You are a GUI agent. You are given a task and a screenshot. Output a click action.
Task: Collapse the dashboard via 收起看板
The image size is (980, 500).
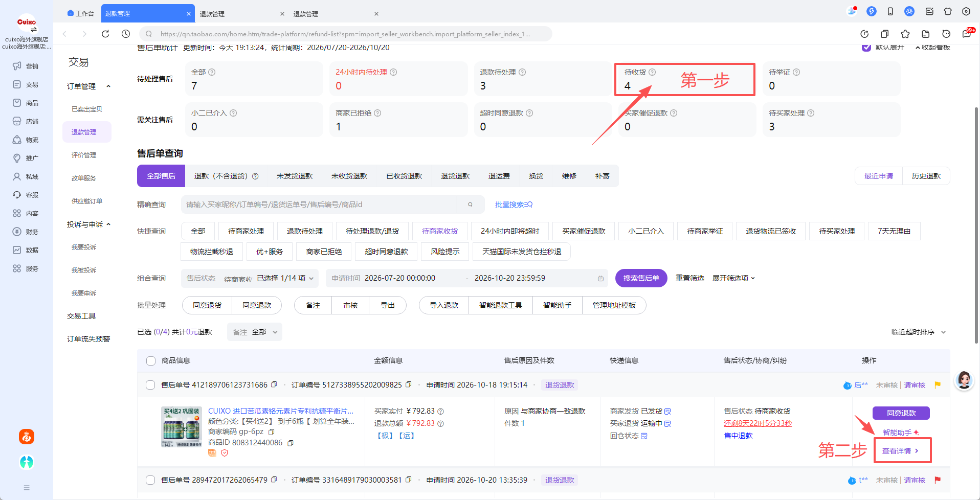(x=932, y=47)
